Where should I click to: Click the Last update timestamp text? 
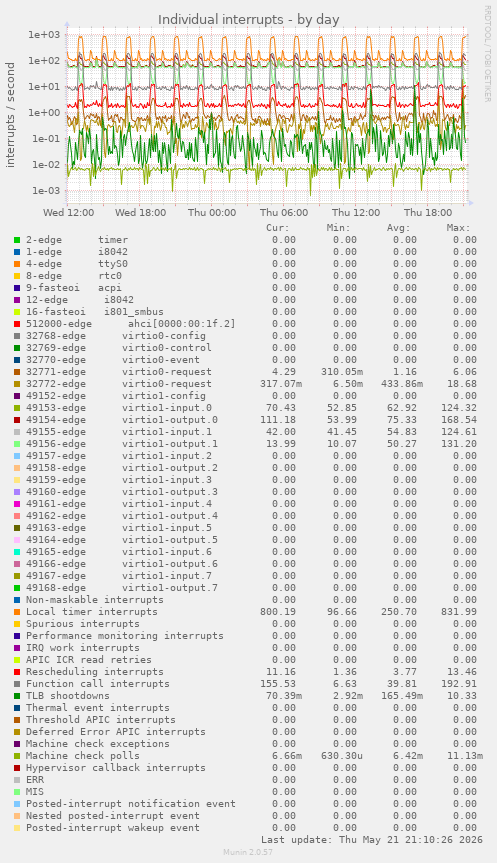[x=372, y=840]
